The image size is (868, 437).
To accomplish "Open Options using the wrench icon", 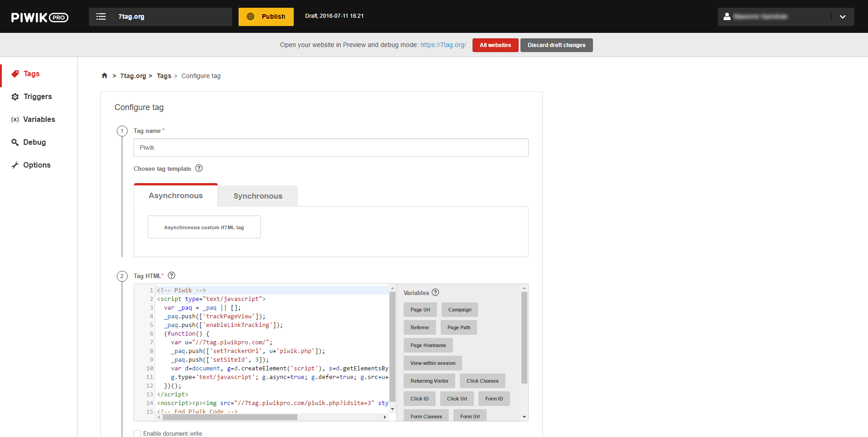I will [15, 165].
